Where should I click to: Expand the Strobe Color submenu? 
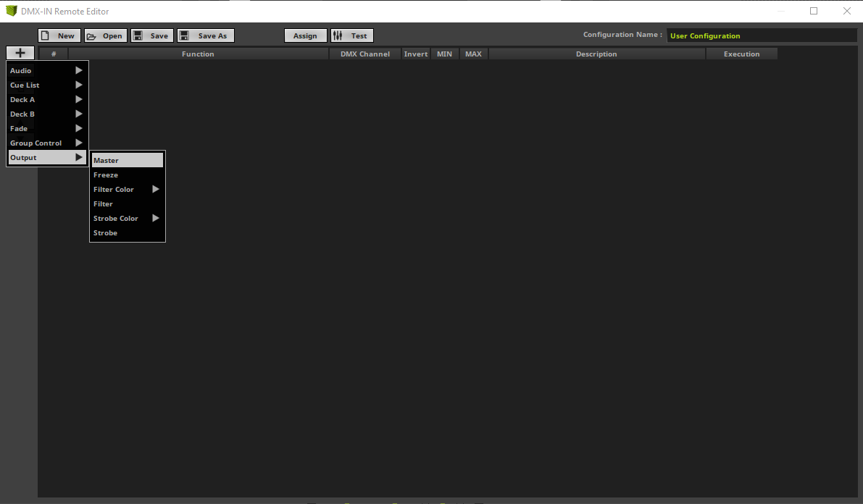click(x=127, y=219)
